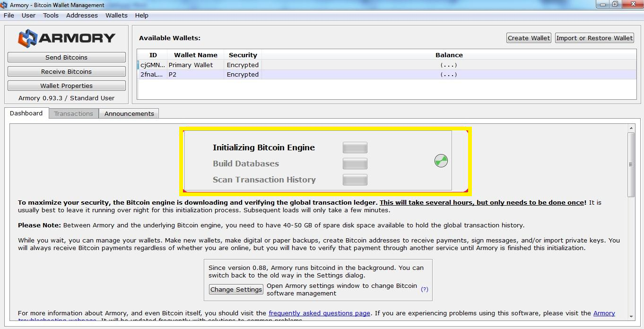Open Wallet Properties
The width and height of the screenshot is (644, 329).
coord(67,86)
